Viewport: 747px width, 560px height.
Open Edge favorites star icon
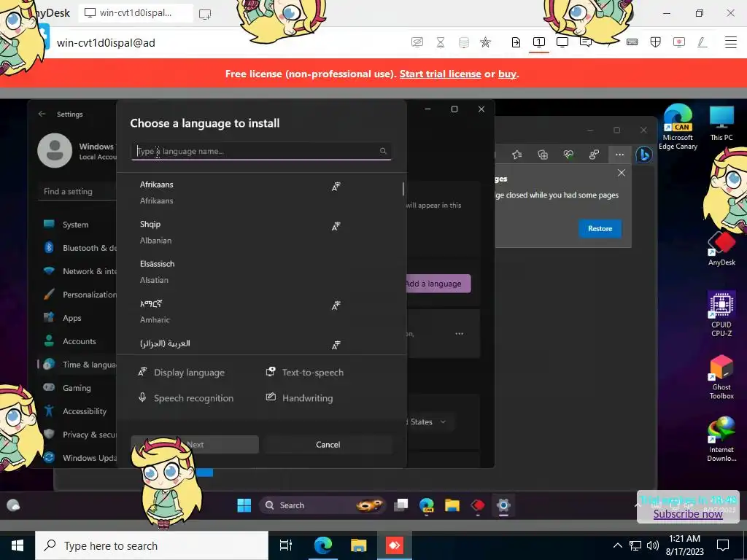pos(517,155)
